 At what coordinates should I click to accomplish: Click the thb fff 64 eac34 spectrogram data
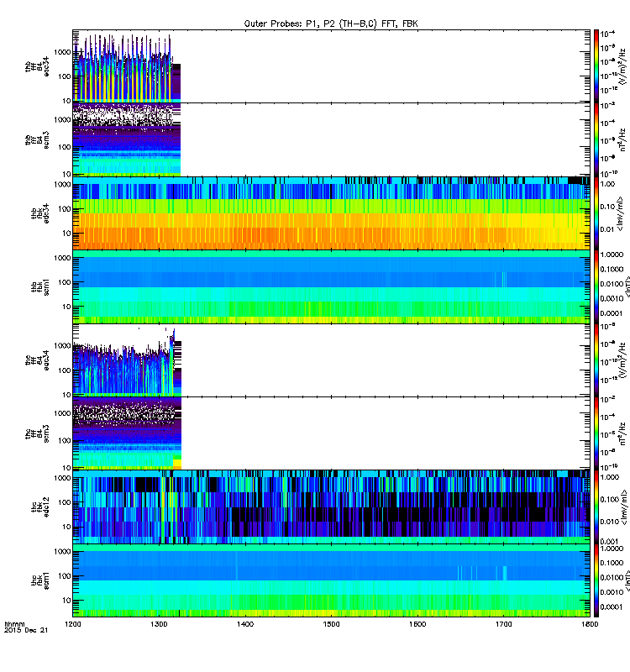(127, 69)
